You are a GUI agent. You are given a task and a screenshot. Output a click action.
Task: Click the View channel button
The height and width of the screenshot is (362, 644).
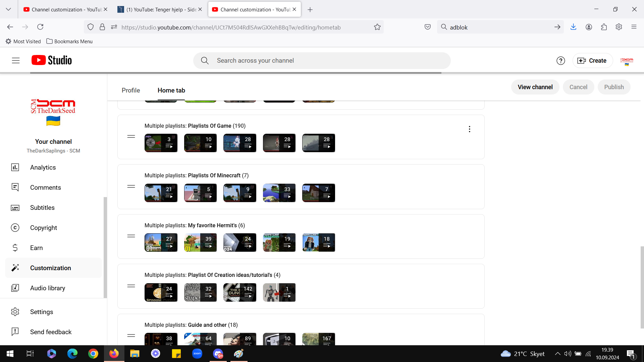[535, 87]
